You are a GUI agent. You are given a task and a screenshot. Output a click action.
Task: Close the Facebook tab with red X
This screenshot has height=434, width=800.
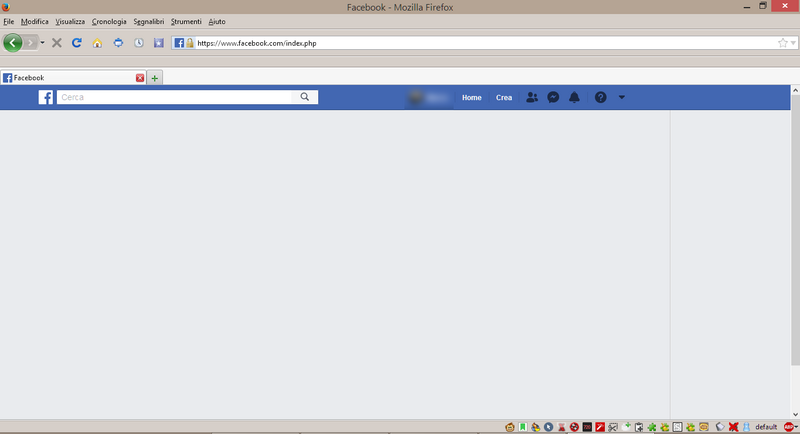[x=140, y=78]
